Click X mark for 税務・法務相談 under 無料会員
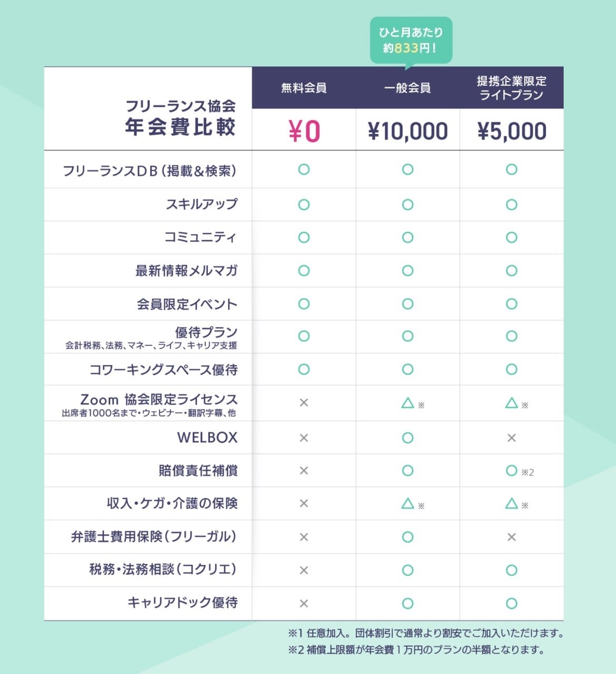 click(304, 570)
